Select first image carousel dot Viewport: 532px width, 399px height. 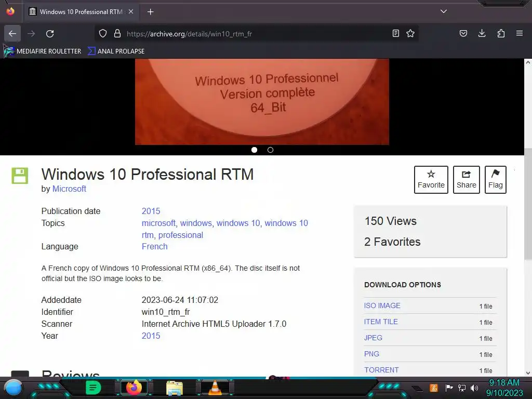coord(254,150)
